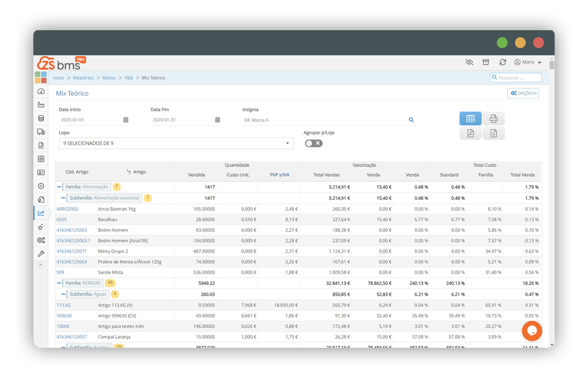Open article code 999

[60, 272]
